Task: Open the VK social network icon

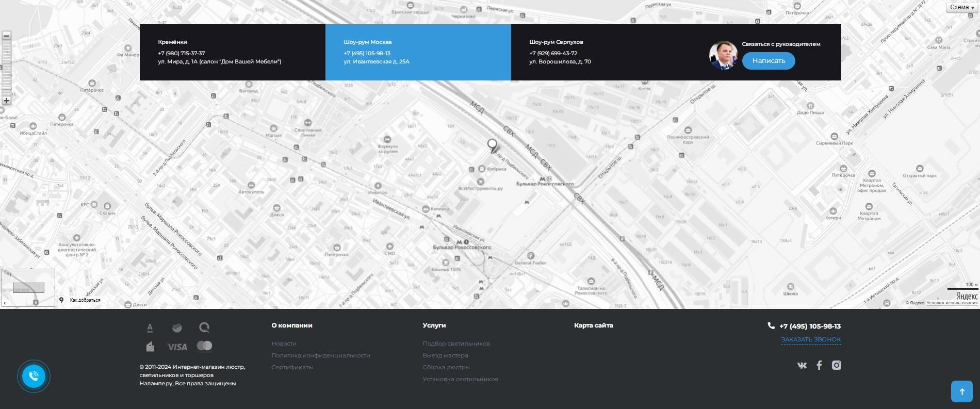Action: click(802, 365)
